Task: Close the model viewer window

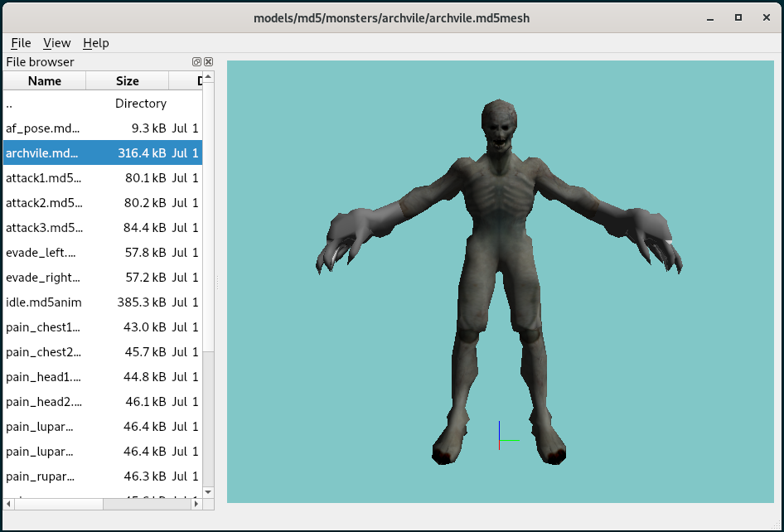Action: click(767, 17)
